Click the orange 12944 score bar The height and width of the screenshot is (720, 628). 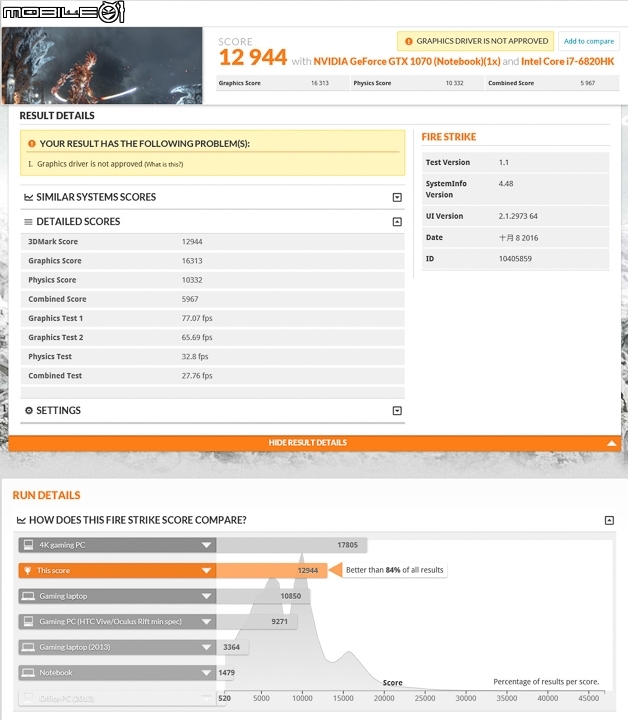[x=271, y=571]
